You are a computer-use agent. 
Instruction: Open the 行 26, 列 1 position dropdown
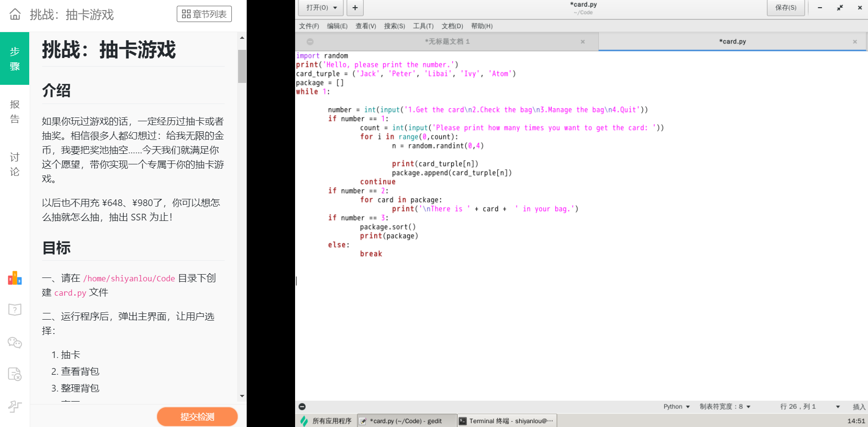click(x=810, y=406)
